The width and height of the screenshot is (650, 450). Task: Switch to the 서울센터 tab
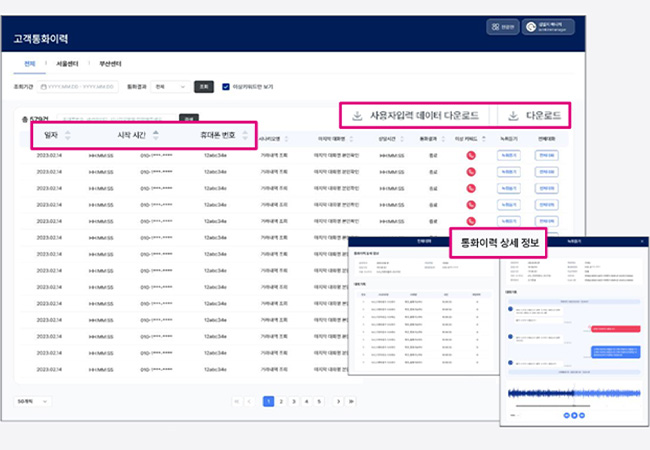(x=66, y=63)
